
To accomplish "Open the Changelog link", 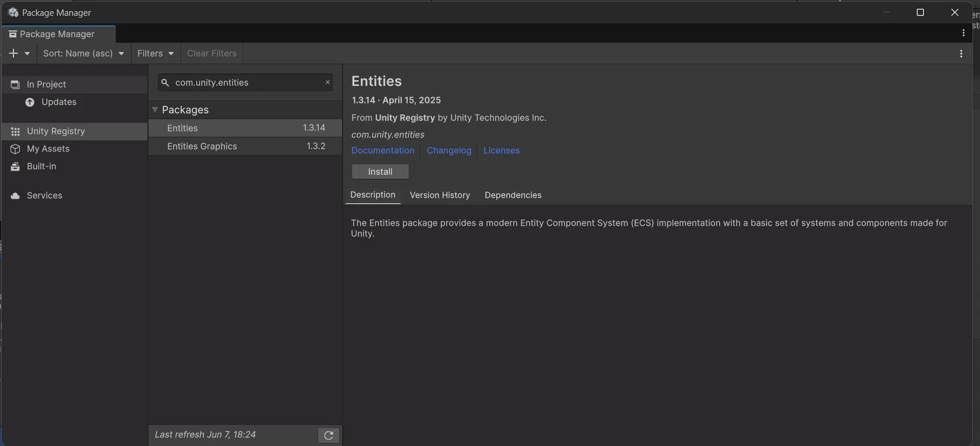I will click(449, 150).
